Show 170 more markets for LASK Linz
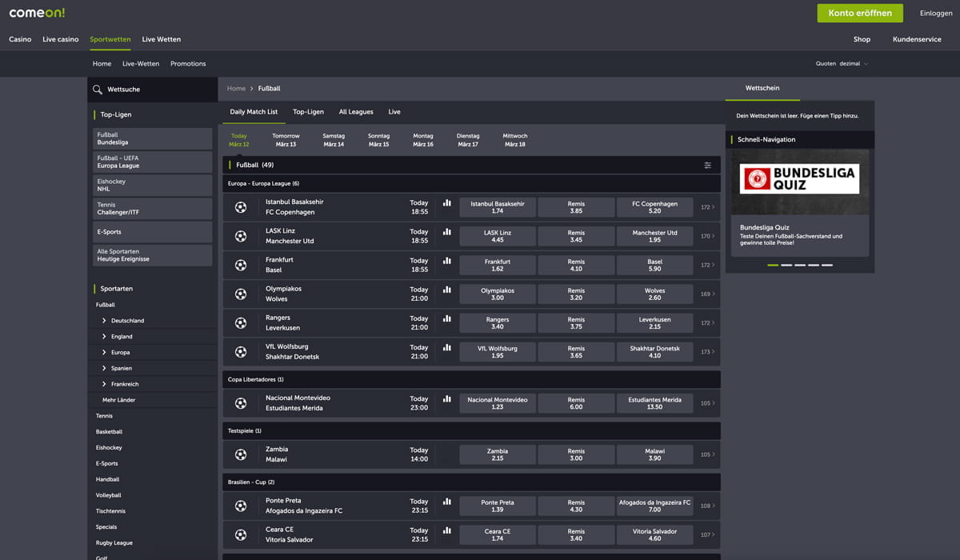This screenshot has width=960, height=560. 707,236
